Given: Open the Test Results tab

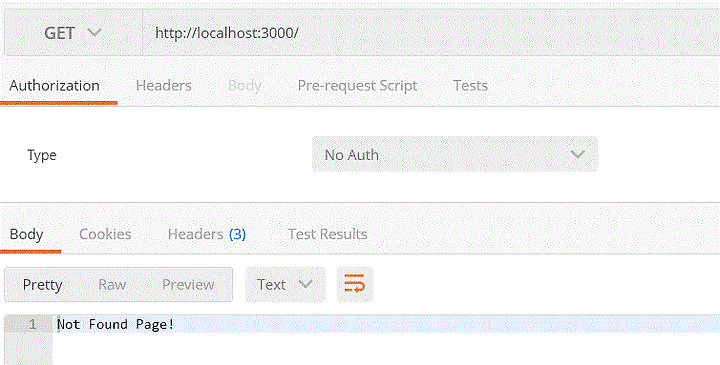Looking at the screenshot, I should [x=327, y=235].
